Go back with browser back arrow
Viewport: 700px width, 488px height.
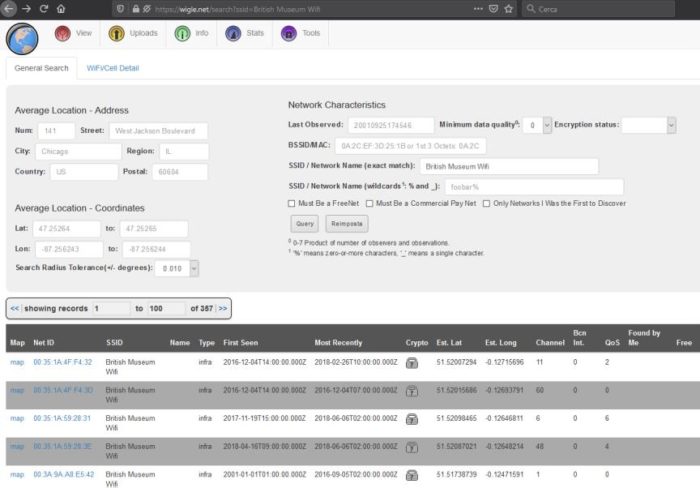tap(8, 8)
